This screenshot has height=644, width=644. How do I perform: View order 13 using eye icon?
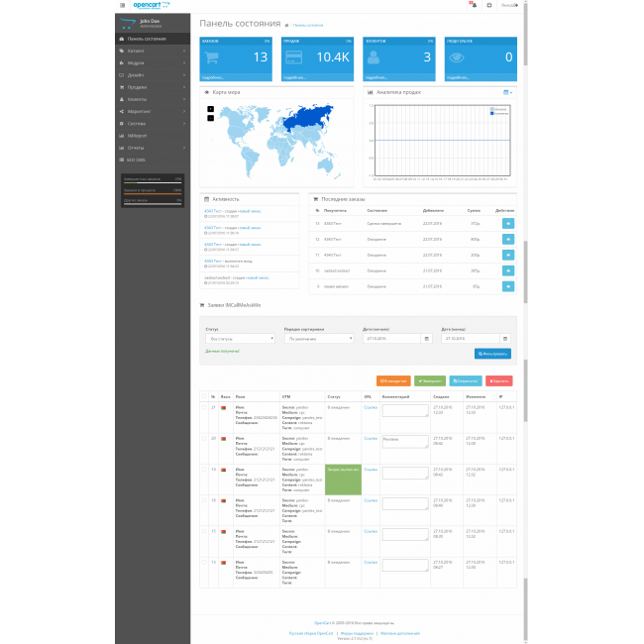(509, 224)
